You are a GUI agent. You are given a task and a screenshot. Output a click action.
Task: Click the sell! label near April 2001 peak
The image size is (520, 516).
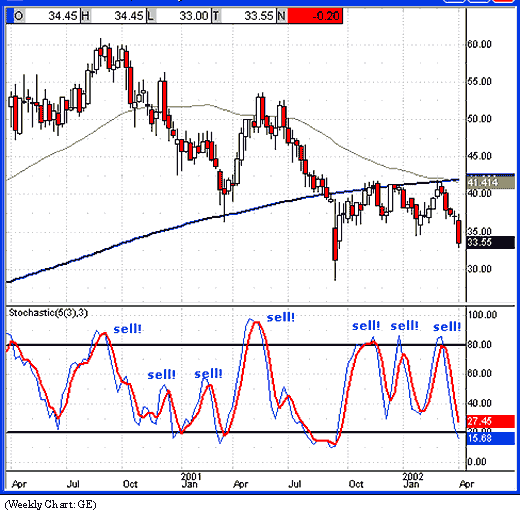tap(281, 317)
